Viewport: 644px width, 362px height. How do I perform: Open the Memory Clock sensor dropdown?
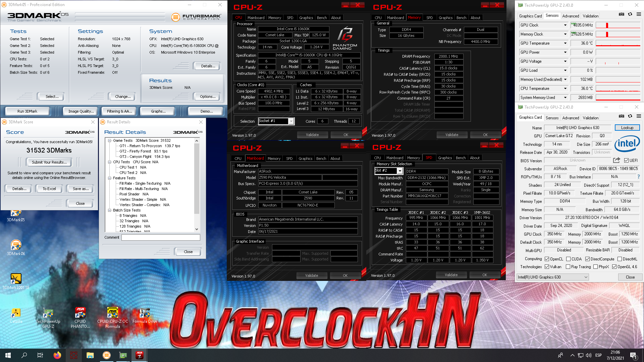[x=565, y=34]
